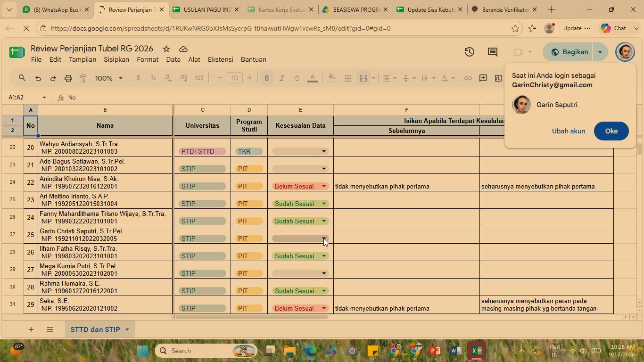Select the paint format tool
The width and height of the screenshot is (644, 362).
[x=83, y=78]
